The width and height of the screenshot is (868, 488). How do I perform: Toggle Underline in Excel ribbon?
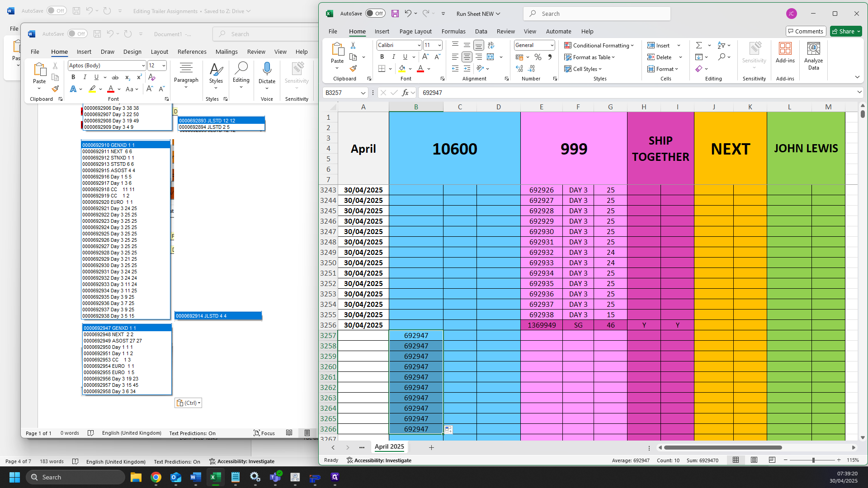(405, 57)
